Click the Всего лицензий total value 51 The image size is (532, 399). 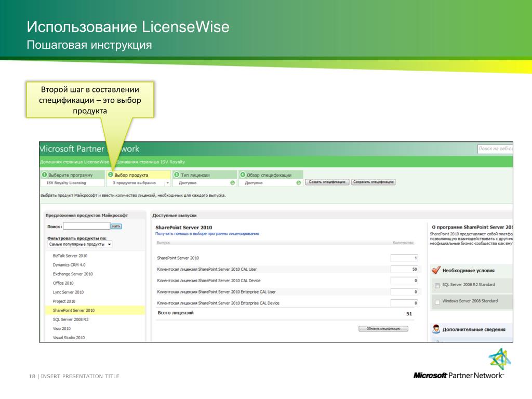coord(409,314)
